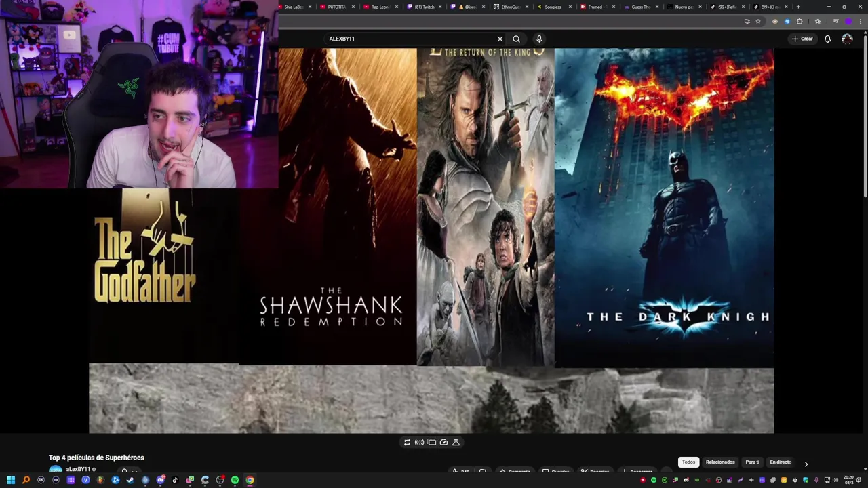
Task: Start voice search with microphone icon
Action: pos(539,39)
